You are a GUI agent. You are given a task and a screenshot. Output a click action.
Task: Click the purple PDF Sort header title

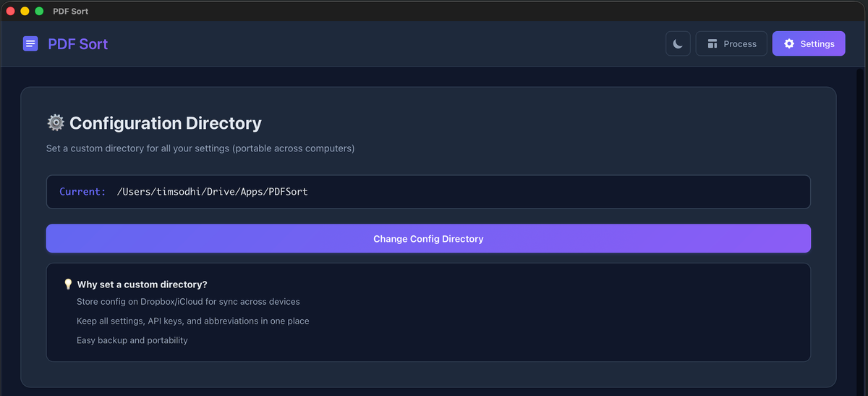[77, 44]
